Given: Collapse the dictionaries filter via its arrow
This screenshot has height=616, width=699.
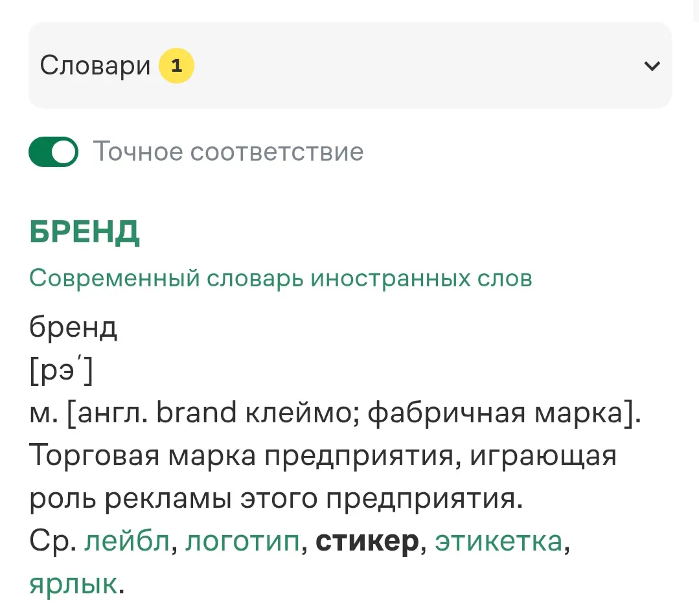Looking at the screenshot, I should 652,65.
